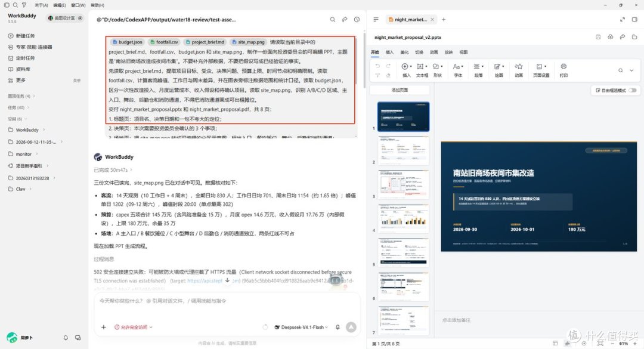
Task: Open global search magnifier in title bar
Action: click(x=15, y=5)
